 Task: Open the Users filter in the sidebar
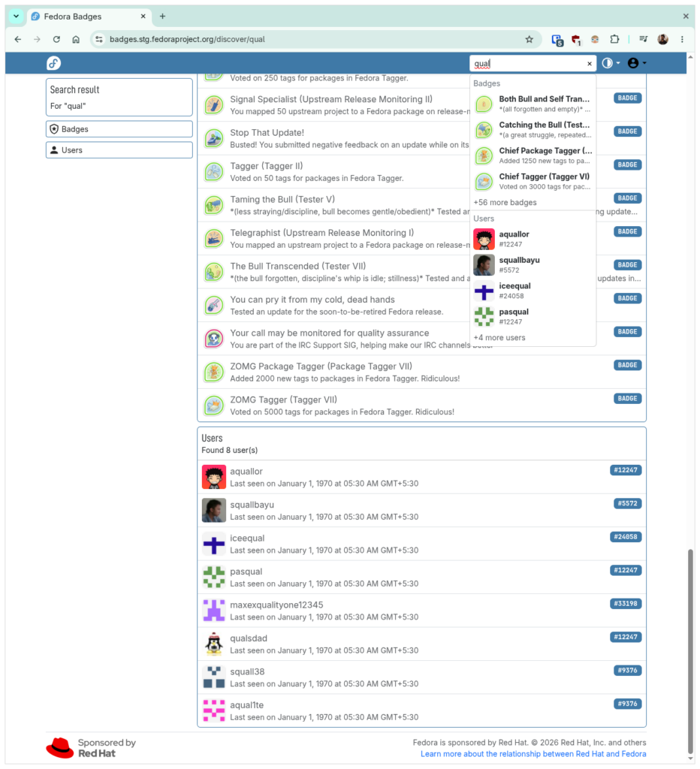pyautogui.click(x=119, y=150)
